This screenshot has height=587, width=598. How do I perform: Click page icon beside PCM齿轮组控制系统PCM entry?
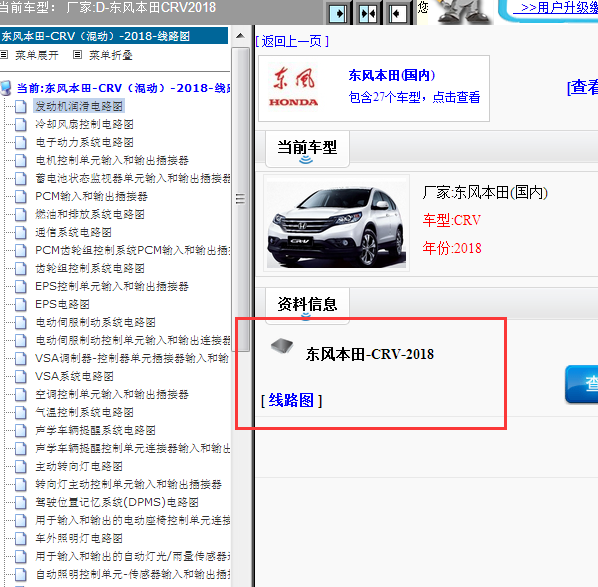21,250
